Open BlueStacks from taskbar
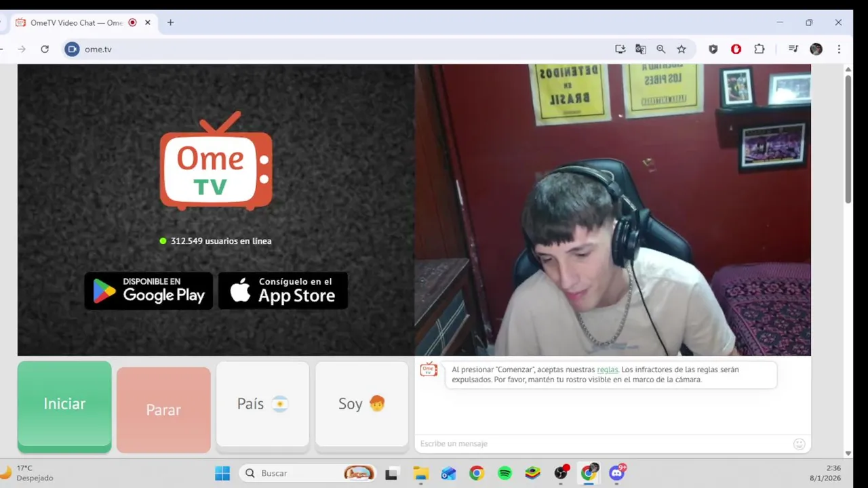Screen dimensions: 868x488 532,473
